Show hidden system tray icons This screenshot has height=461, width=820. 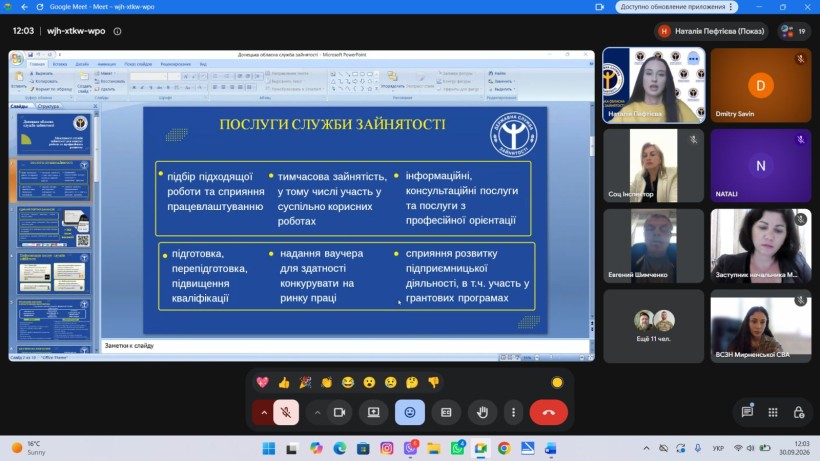[x=646, y=448]
